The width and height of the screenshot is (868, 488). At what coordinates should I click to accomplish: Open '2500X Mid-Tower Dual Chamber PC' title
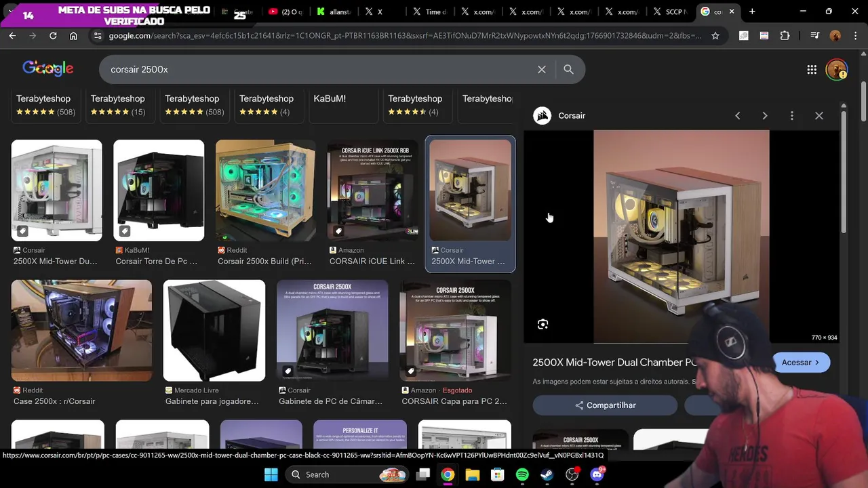614,363
